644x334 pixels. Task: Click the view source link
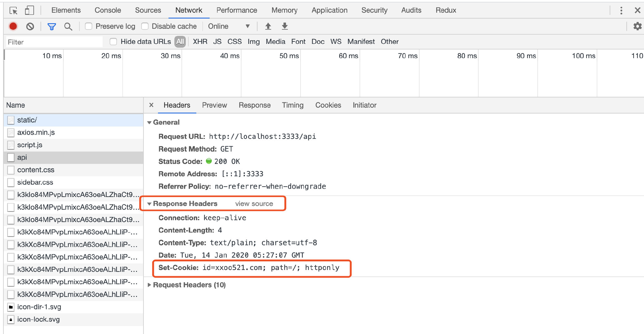[x=254, y=203]
